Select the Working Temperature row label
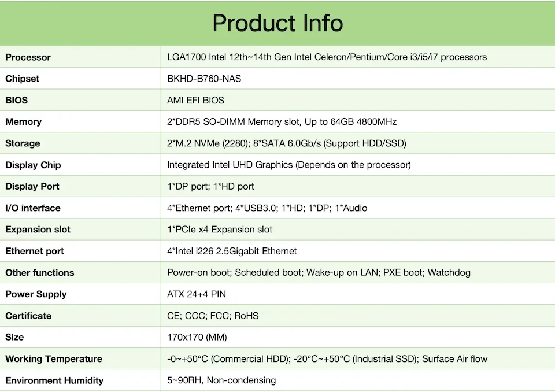Image resolution: width=555 pixels, height=392 pixels. point(54,359)
